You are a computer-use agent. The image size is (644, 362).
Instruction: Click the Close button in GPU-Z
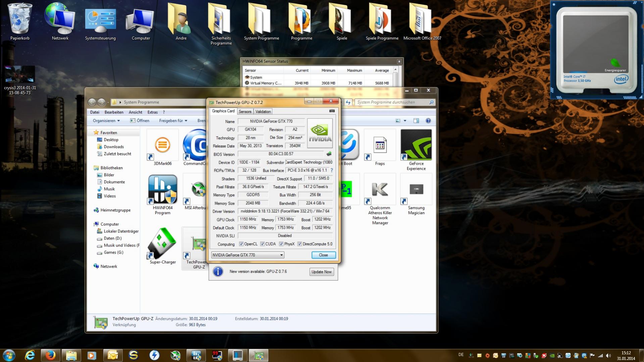[323, 255]
